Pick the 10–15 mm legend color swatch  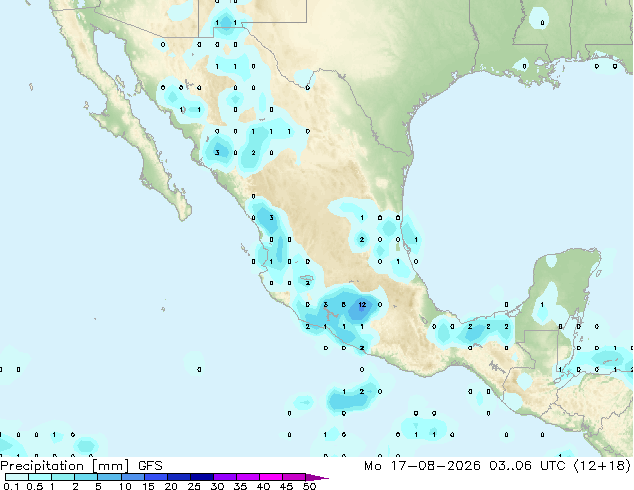coord(132,477)
